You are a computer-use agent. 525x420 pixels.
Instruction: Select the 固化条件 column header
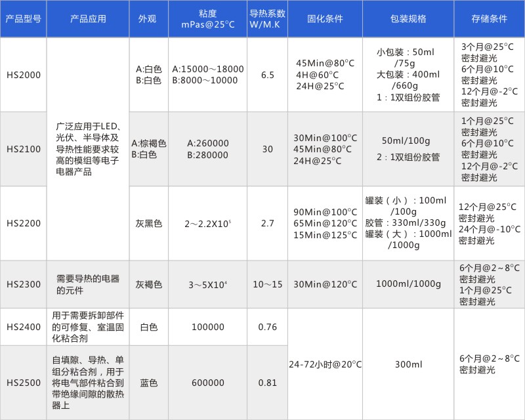[x=325, y=19]
